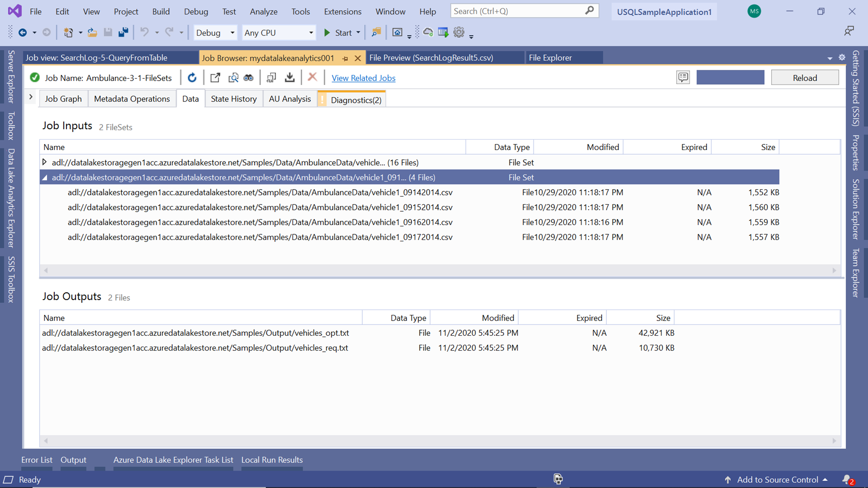The height and width of the screenshot is (488, 868).
Task: Open the Extensions menu
Action: pos(342,12)
